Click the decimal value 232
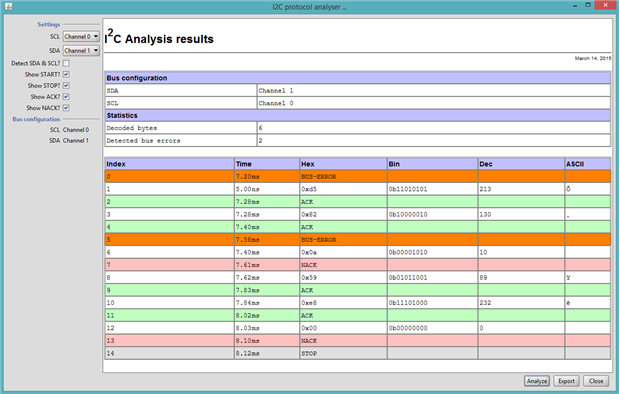This screenshot has width=619, height=394. click(x=485, y=303)
